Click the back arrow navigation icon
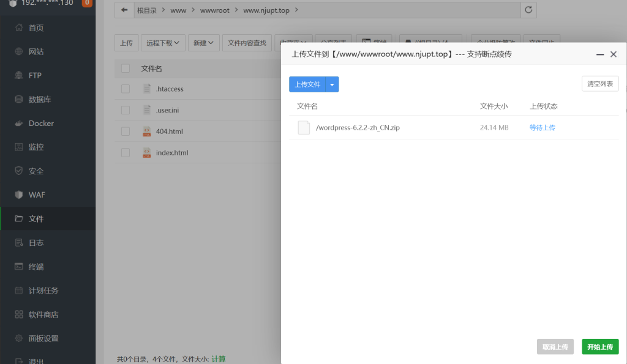This screenshot has height=364, width=627. (124, 10)
